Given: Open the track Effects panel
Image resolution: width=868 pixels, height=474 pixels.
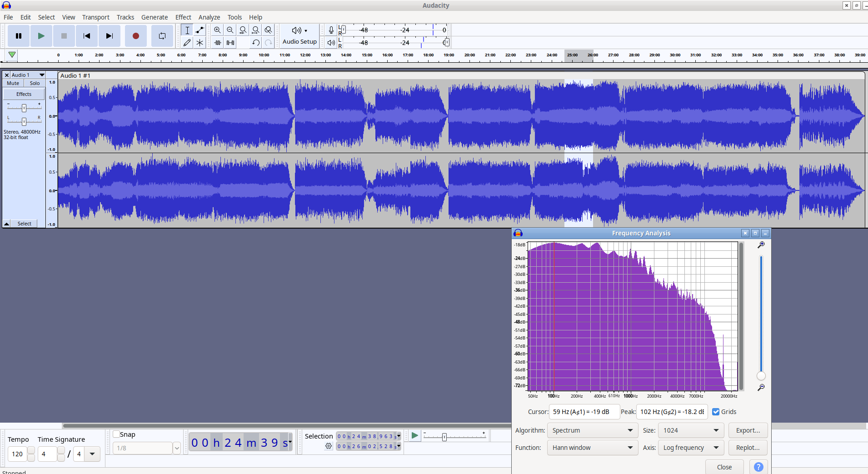Looking at the screenshot, I should click(x=24, y=94).
